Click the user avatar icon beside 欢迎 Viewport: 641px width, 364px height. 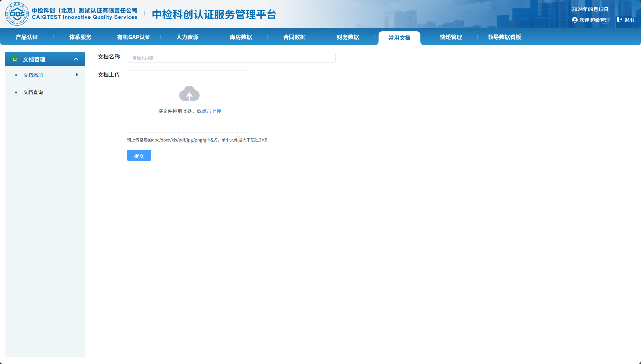(575, 20)
